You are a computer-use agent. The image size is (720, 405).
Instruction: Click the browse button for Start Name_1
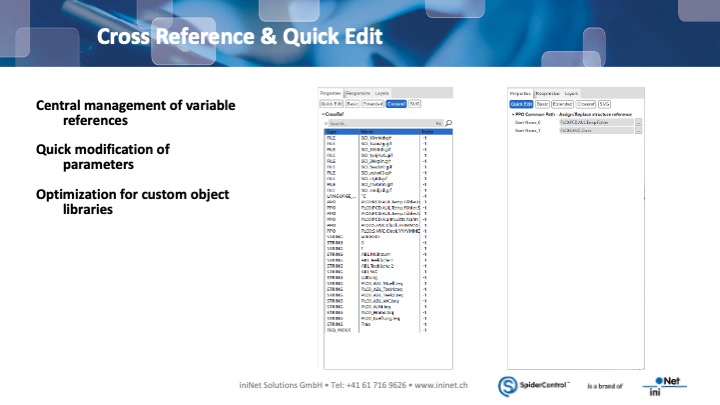coord(638,130)
